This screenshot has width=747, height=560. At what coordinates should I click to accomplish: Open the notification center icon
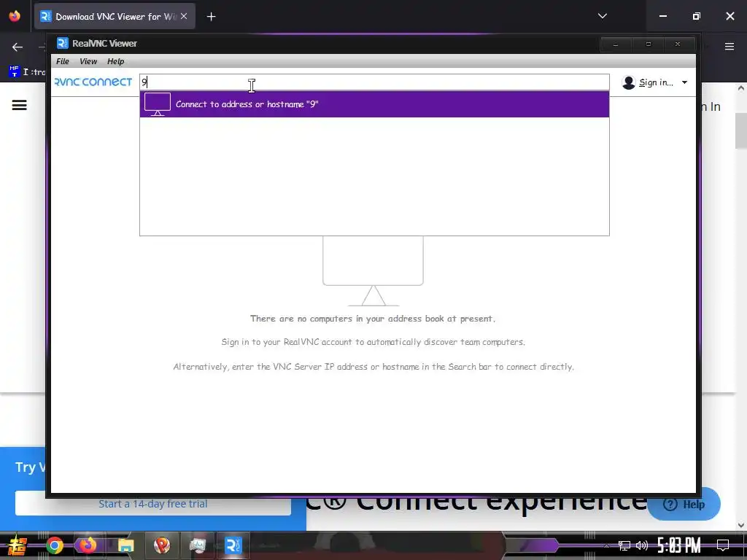coord(723,545)
